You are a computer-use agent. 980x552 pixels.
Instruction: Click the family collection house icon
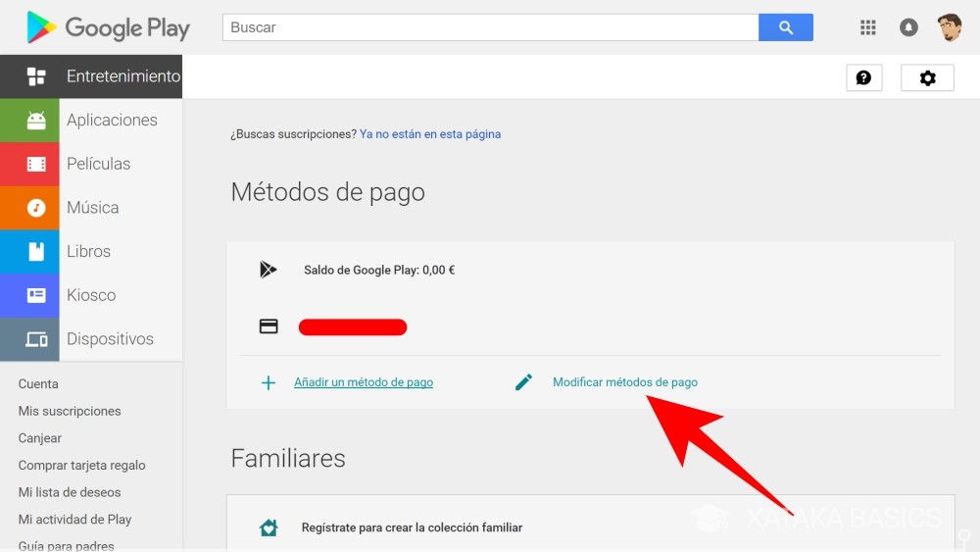tap(269, 527)
